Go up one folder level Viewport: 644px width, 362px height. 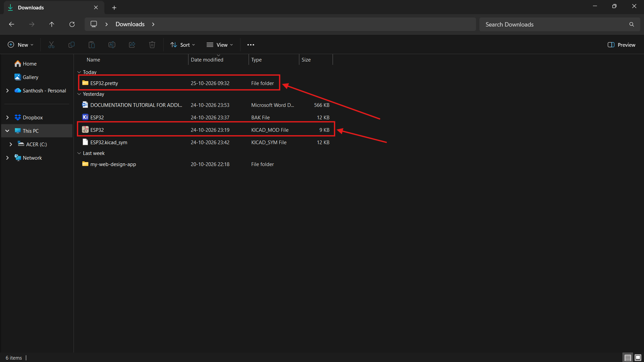(x=52, y=24)
